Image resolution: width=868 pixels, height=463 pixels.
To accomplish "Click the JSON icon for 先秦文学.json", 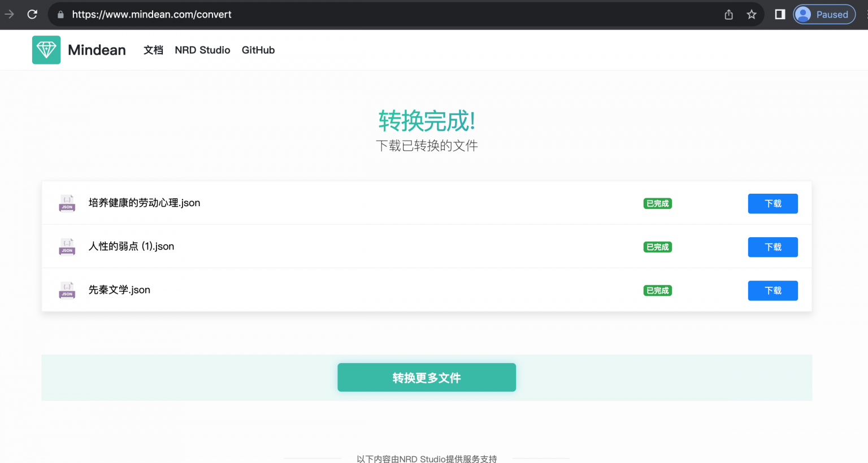I will coord(67,290).
